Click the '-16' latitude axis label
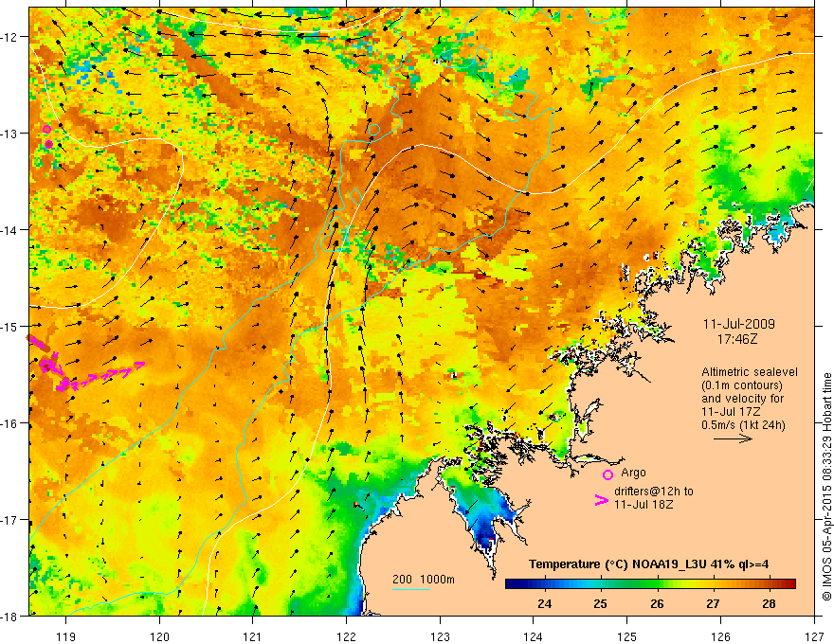This screenshot has height=644, width=834. (x=9, y=423)
